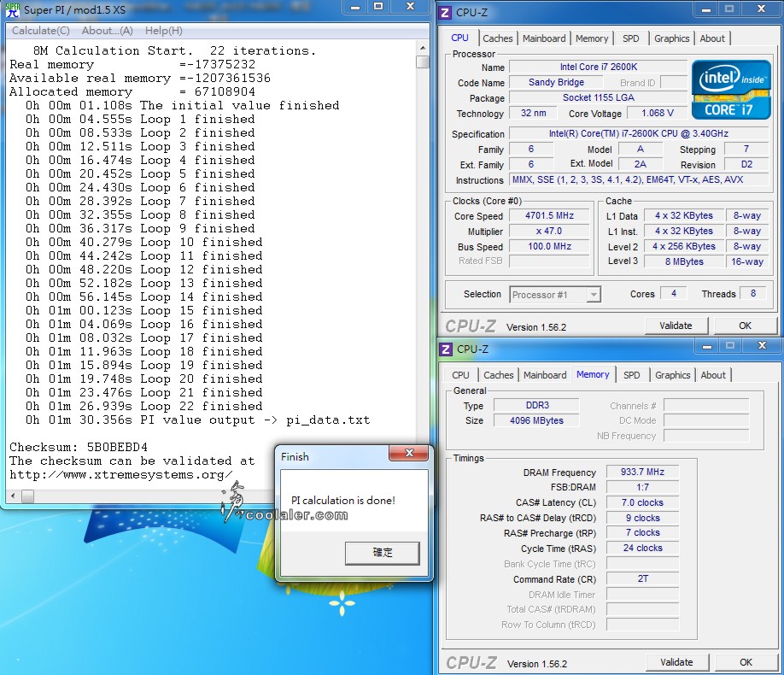Select the CPU tab in upper CPU-Z
784x675 pixels.
point(459,38)
